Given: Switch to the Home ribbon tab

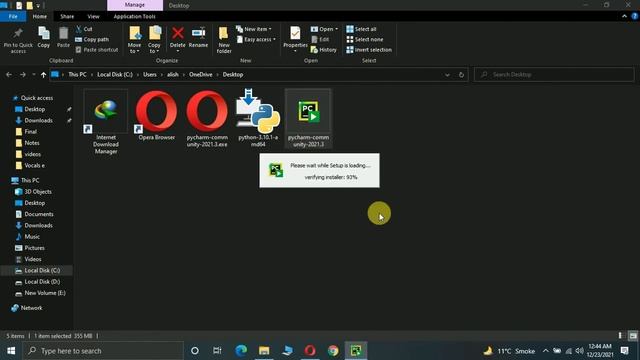Looking at the screenshot, I should pos(40,16).
